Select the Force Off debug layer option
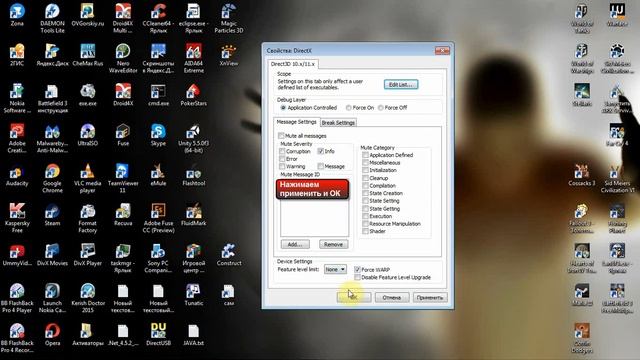The width and height of the screenshot is (640, 360). pyautogui.click(x=380, y=108)
